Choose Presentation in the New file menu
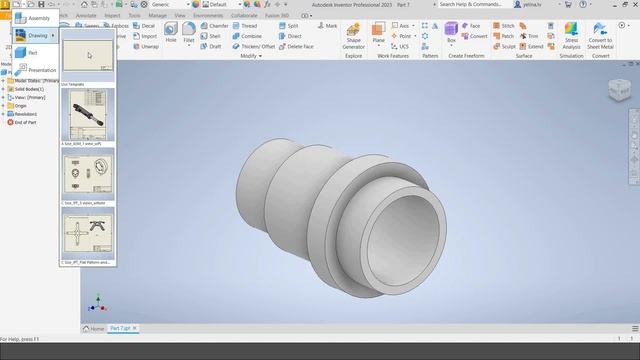The height and width of the screenshot is (360, 640). click(36, 70)
